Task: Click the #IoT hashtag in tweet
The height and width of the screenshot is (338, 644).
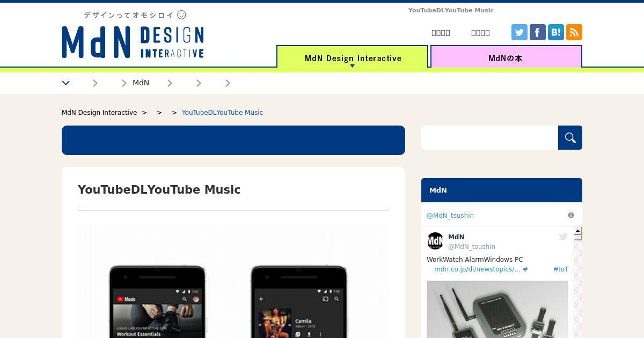Action: [x=561, y=269]
